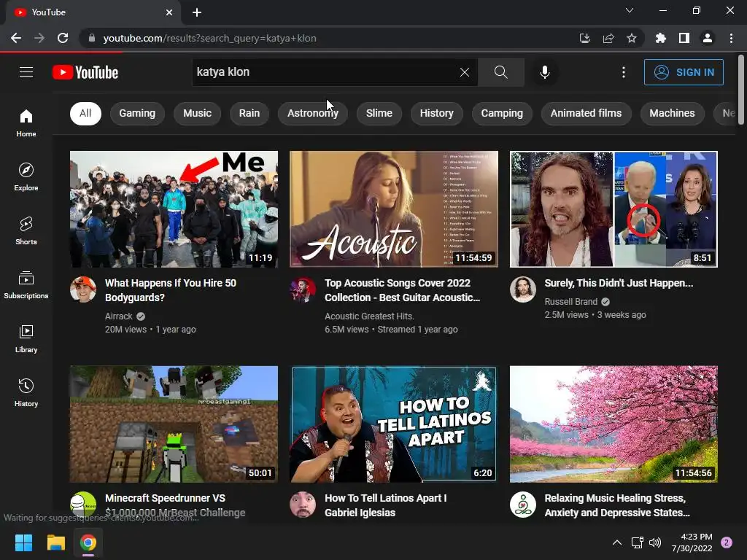Close the YouTube browser tab
747x560 pixels.
[169, 12]
